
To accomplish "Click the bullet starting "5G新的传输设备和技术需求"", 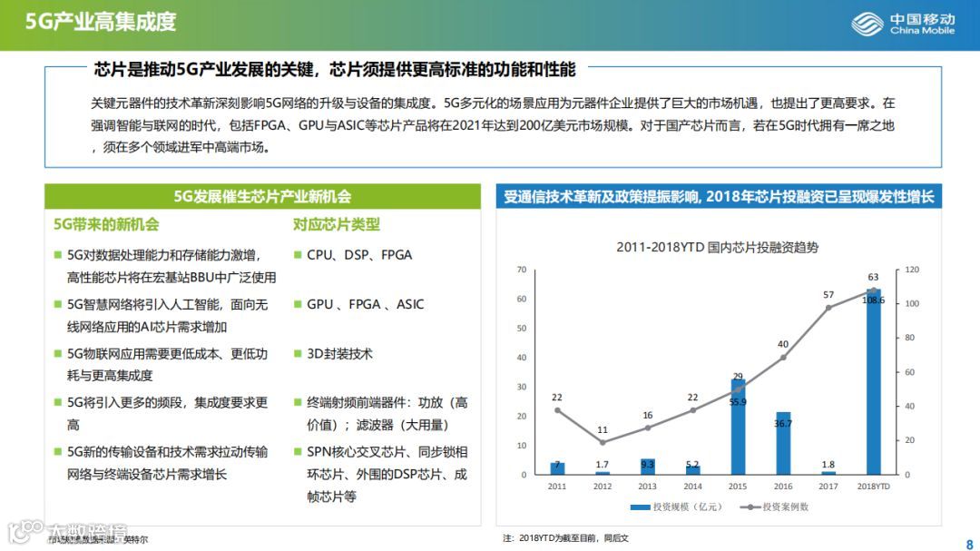I will tap(168, 464).
